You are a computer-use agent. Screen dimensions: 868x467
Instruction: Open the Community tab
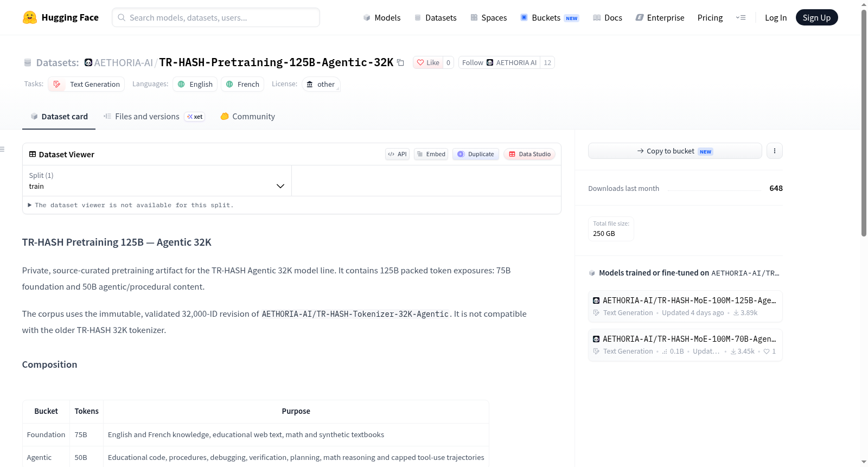coord(247,117)
